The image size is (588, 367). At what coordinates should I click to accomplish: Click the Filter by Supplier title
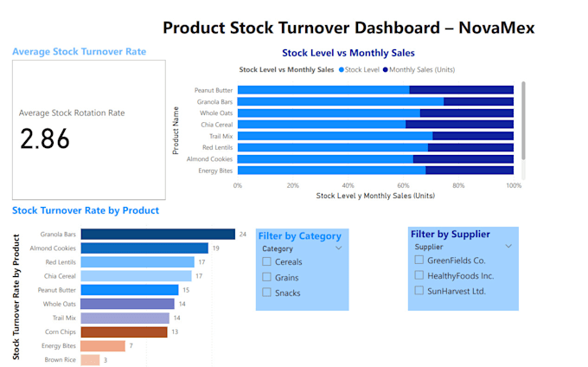[451, 235]
